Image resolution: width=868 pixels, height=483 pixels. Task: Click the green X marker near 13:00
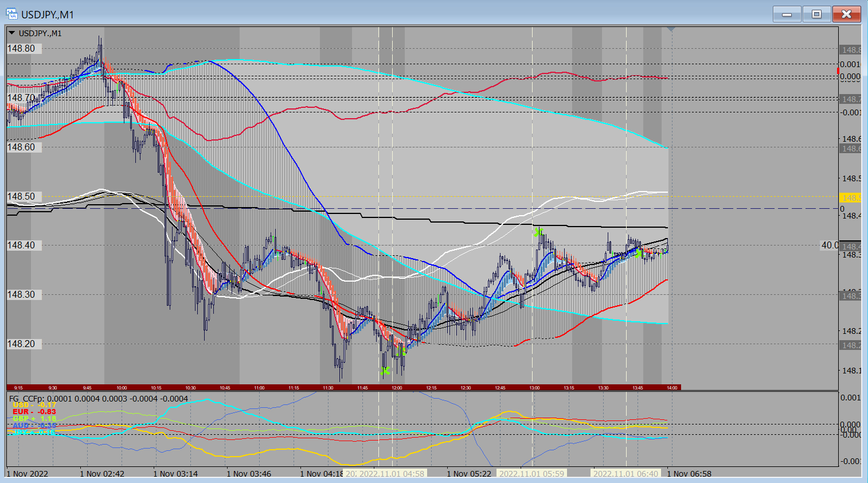[x=538, y=232]
